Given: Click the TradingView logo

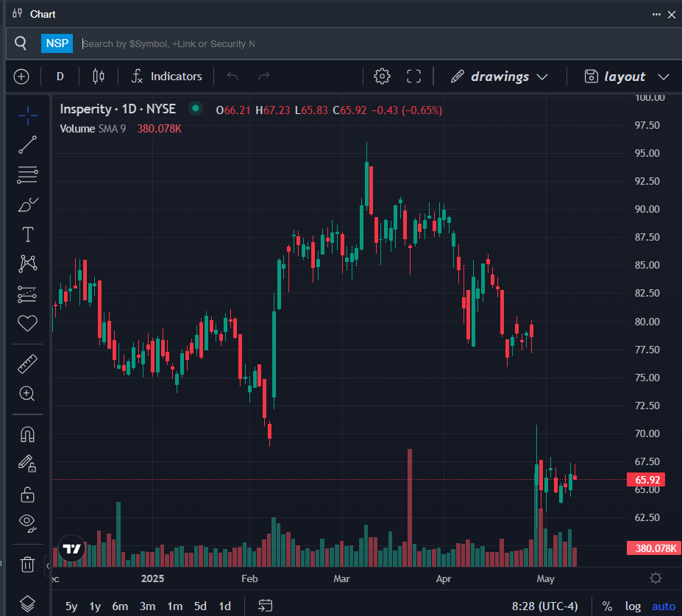Looking at the screenshot, I should point(72,548).
